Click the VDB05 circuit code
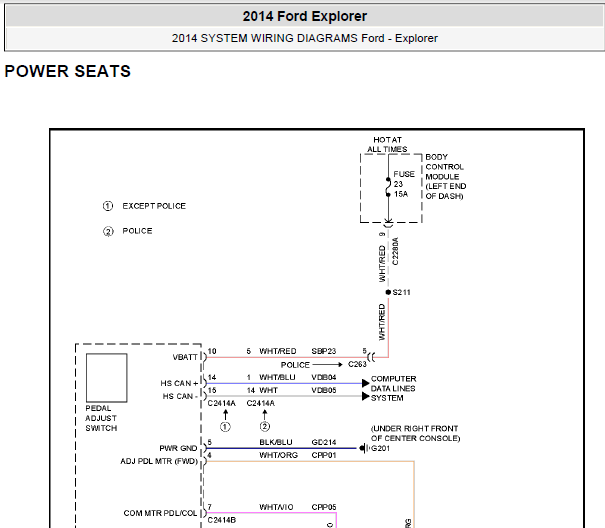605x528 pixels. point(324,390)
